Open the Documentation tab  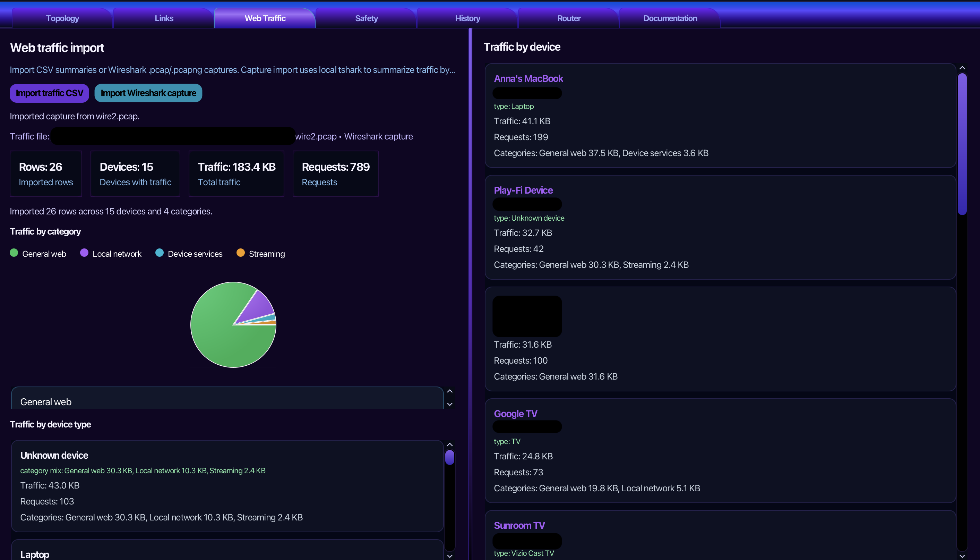(x=670, y=18)
